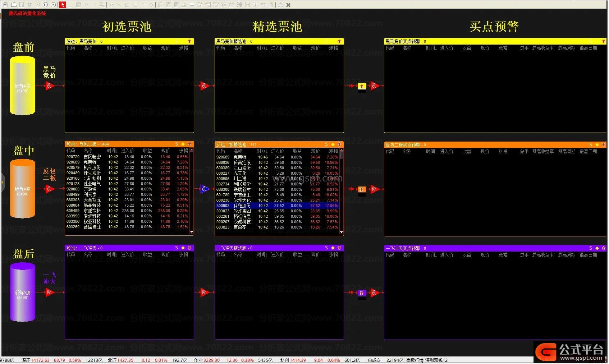The height and width of the screenshot is (364, 609).
Task: Click the up-arrow icon on 反包二板精选池 header
Action: coord(339,144)
